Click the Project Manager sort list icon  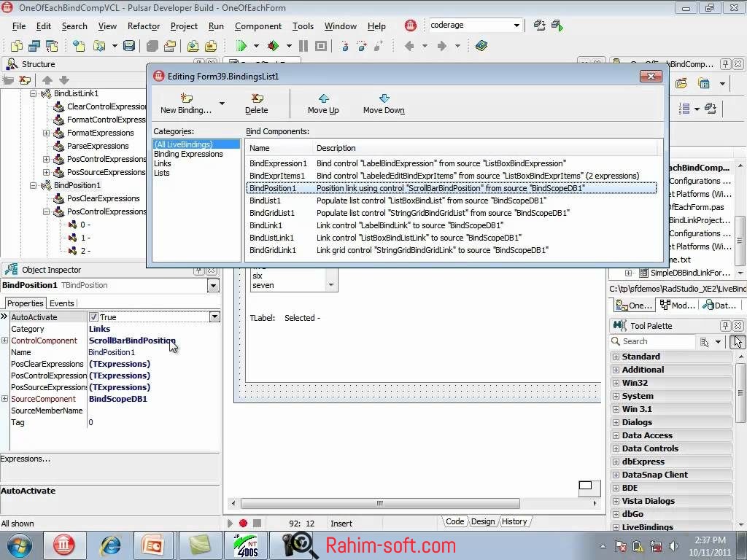pyautogui.click(x=684, y=109)
